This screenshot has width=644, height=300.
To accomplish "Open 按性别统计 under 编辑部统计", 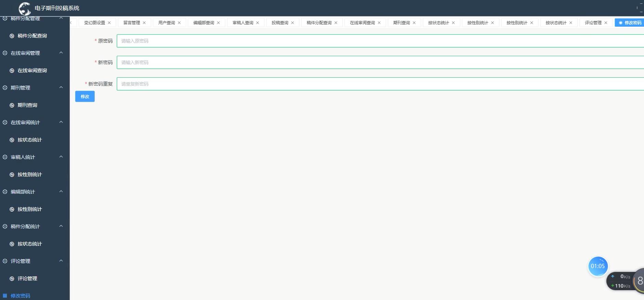I will [30, 209].
